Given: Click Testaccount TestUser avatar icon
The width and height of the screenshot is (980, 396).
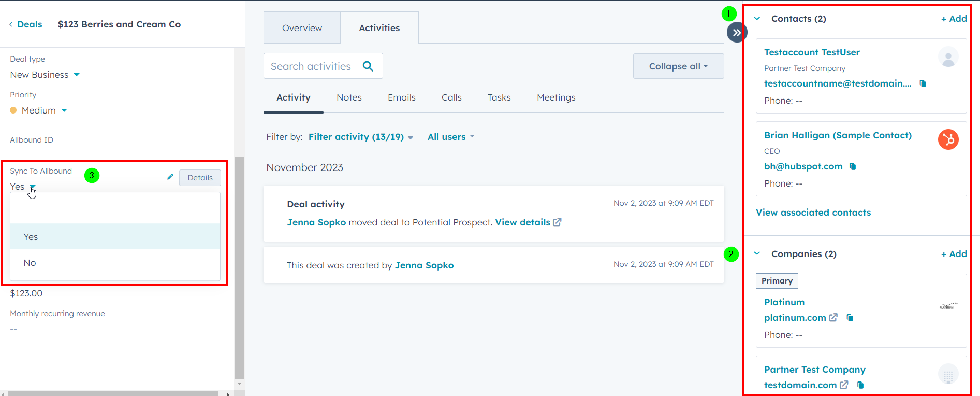Looking at the screenshot, I should (948, 57).
